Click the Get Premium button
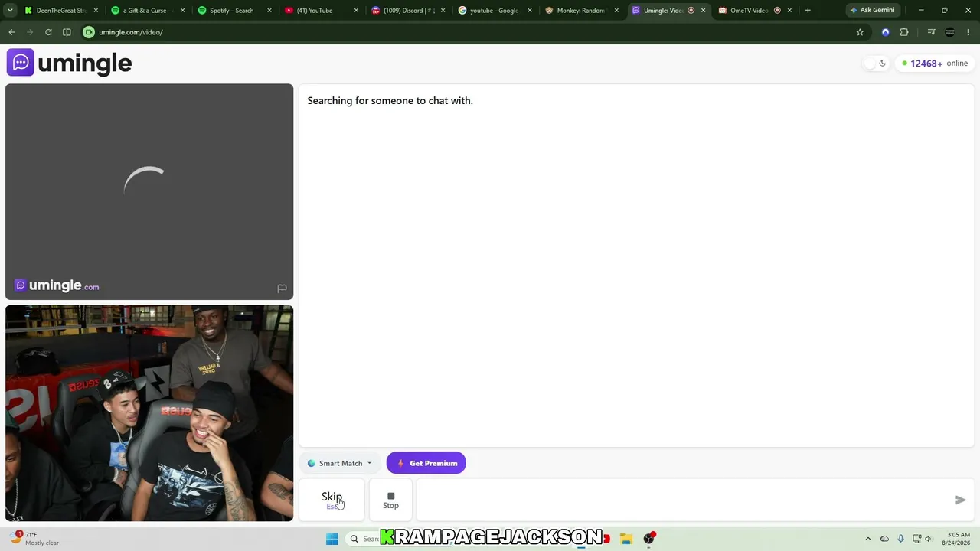 [x=426, y=463]
